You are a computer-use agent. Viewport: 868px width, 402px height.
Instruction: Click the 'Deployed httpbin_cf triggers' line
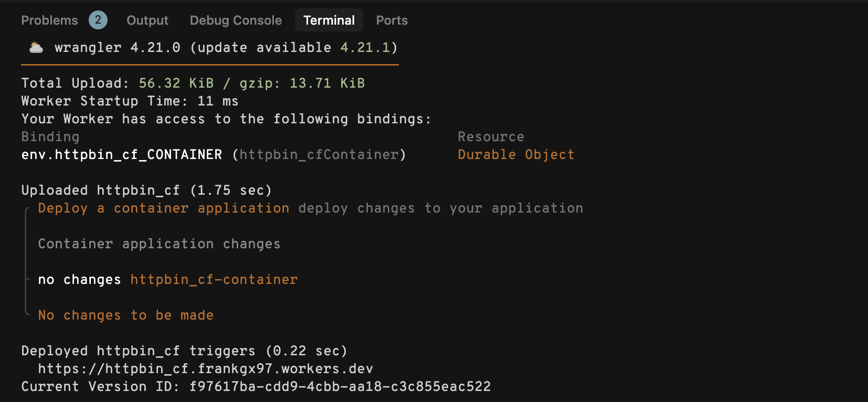185,351
